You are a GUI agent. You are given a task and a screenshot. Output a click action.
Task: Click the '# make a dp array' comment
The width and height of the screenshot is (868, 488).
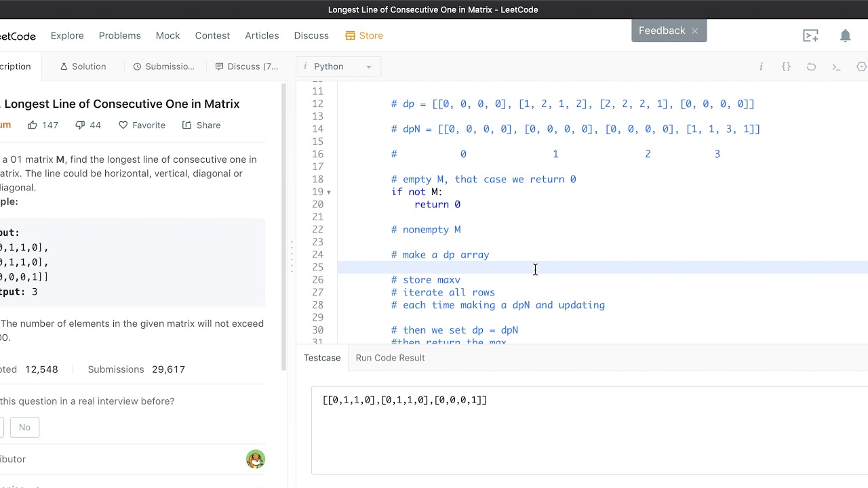click(x=440, y=255)
